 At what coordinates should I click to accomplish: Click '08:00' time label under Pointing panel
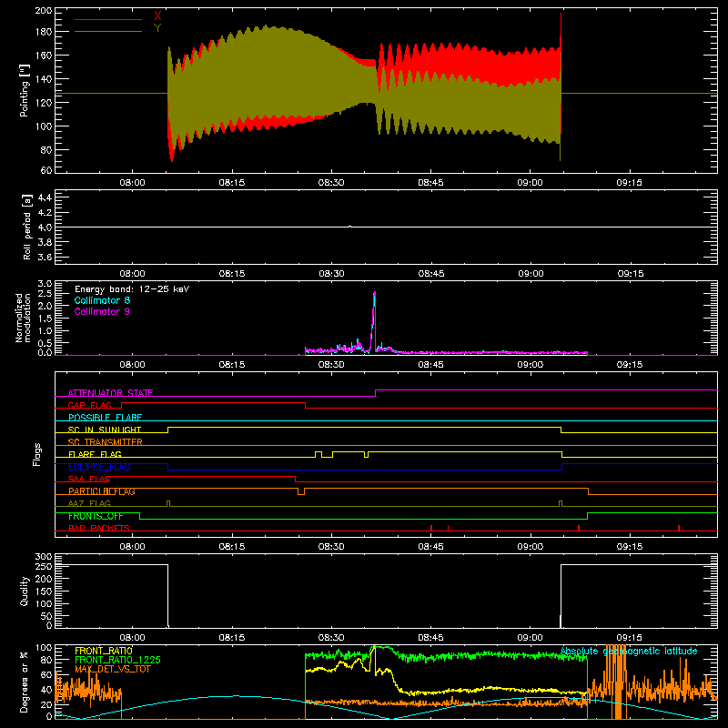(132, 183)
